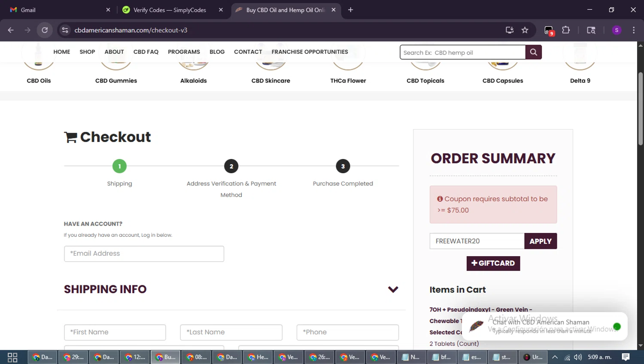Open the extension with red badge
Image resolution: width=644 pixels, height=364 pixels.
[x=549, y=31]
